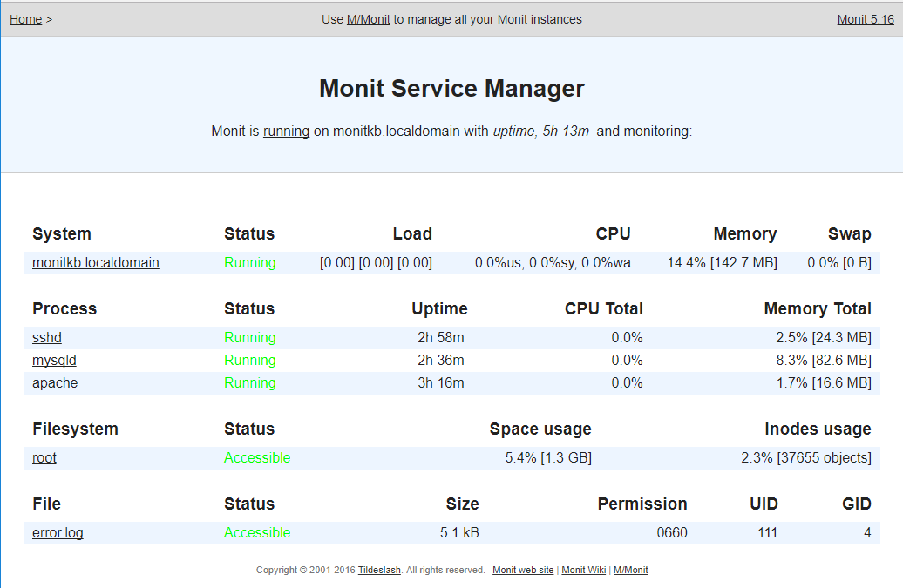903x588 pixels.
Task: Open the Tildeslash copyright link
Action: pos(379,570)
